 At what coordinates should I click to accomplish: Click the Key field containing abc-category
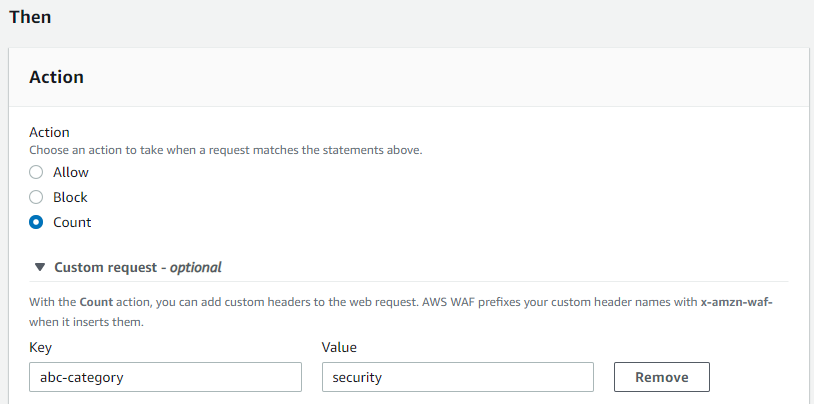[x=165, y=377]
